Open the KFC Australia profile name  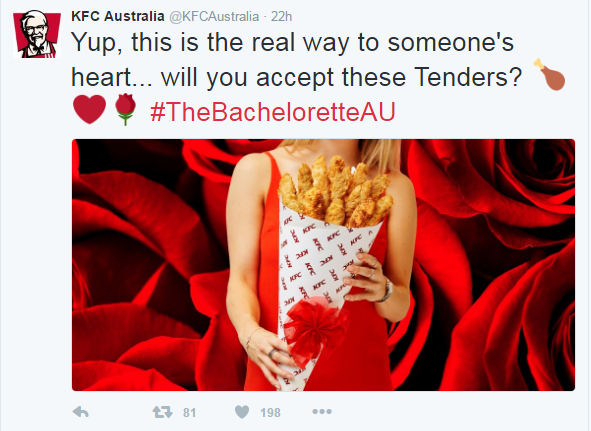pyautogui.click(x=118, y=16)
